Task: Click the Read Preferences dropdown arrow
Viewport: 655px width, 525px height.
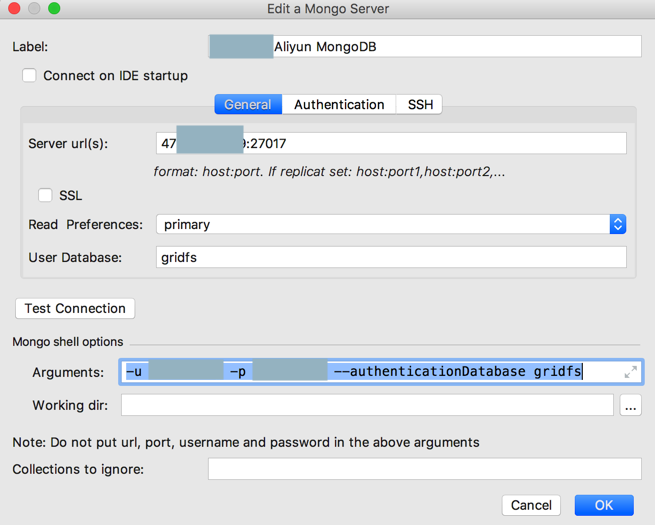Action: pos(617,225)
